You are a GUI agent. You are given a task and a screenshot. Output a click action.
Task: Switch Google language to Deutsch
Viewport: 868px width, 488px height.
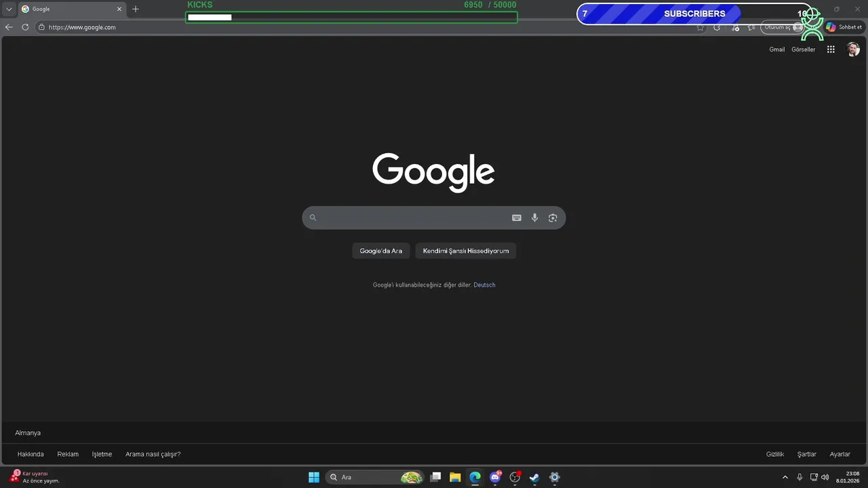click(x=484, y=285)
